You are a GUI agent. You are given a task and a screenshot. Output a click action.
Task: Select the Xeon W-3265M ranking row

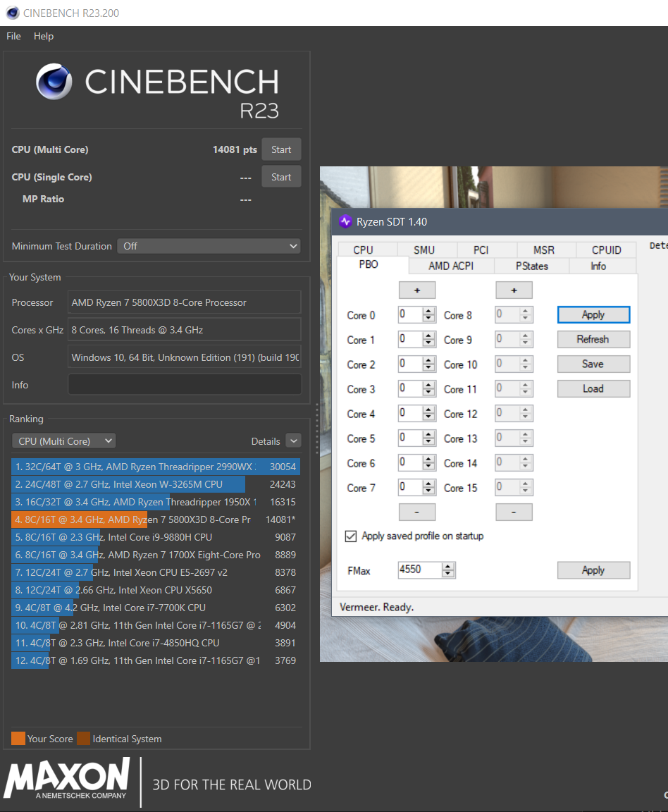tap(155, 484)
